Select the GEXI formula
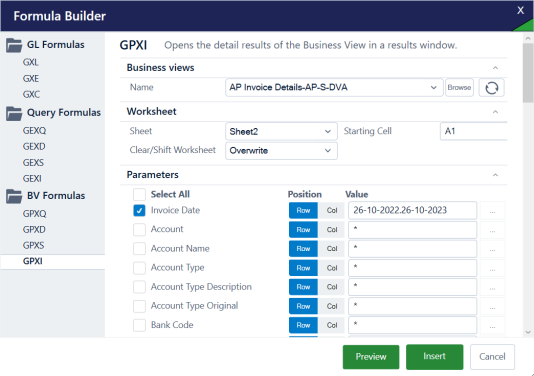 pos(32,178)
